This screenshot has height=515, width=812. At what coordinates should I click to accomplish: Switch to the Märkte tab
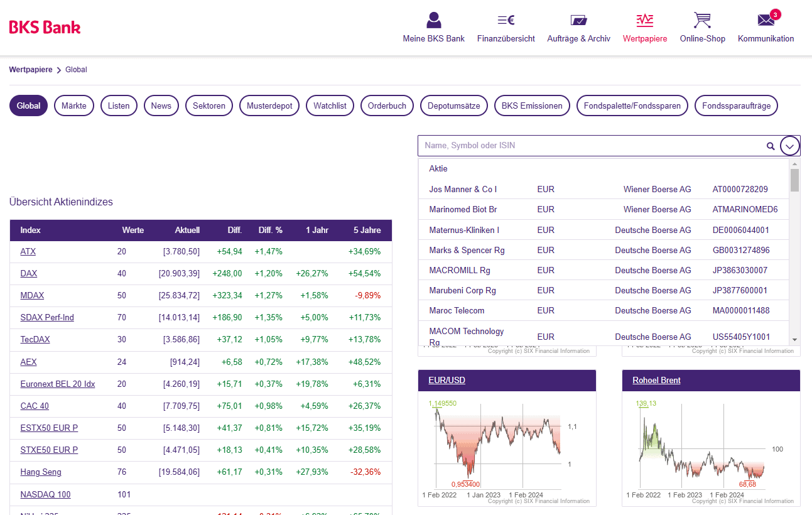point(74,106)
